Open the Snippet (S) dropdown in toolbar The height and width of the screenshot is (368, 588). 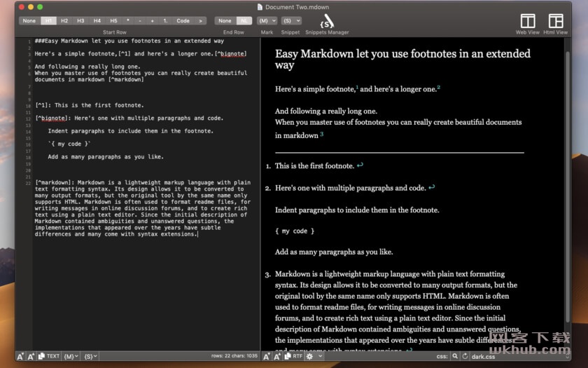pyautogui.click(x=291, y=20)
